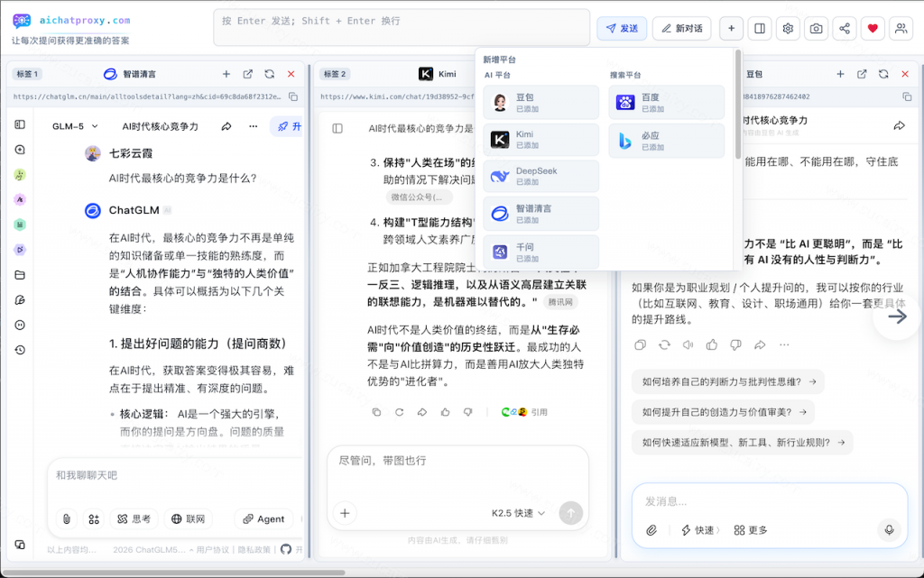The width and height of the screenshot is (924, 578).
Task: Start a 新对话 new conversation
Action: coord(682,28)
